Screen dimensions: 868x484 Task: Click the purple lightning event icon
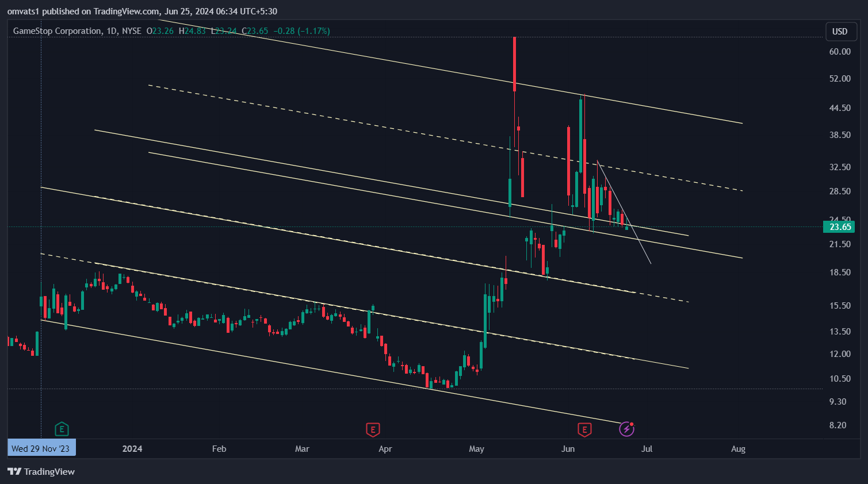(x=627, y=429)
